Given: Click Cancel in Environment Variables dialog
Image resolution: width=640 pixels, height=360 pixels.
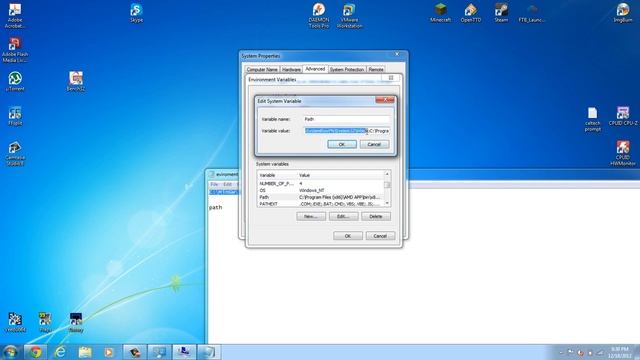Looking at the screenshot, I should click(380, 236).
